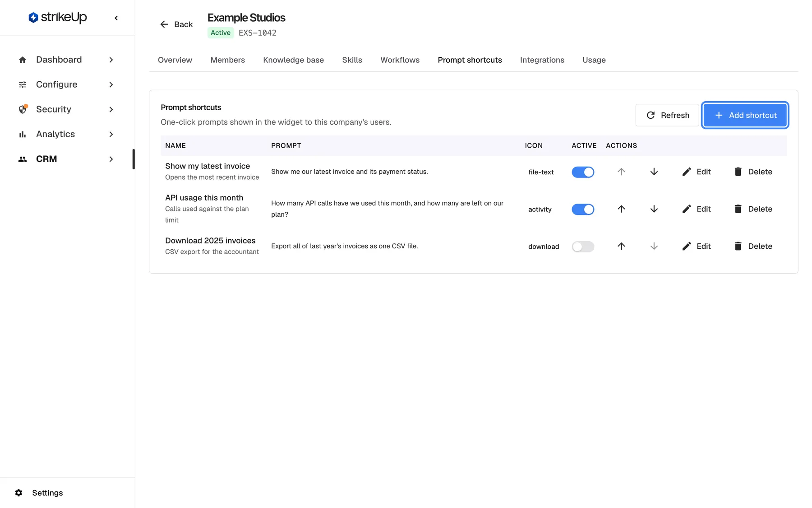Open the Members tab
This screenshot has height=508, width=812.
tap(228, 60)
